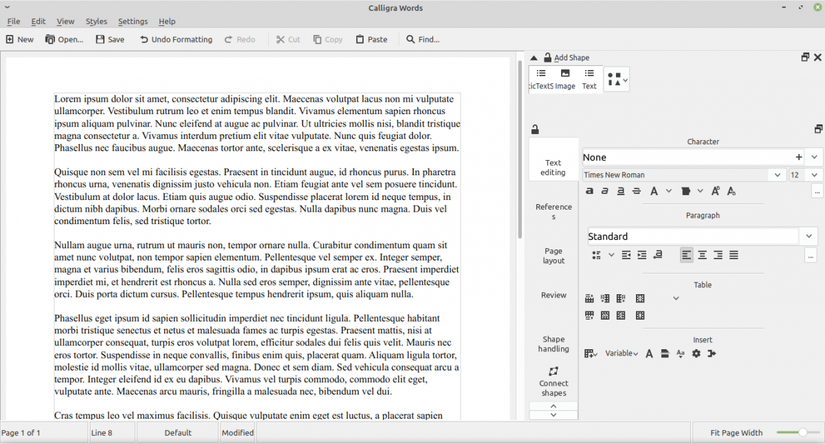Click the underline text icon

(621, 191)
